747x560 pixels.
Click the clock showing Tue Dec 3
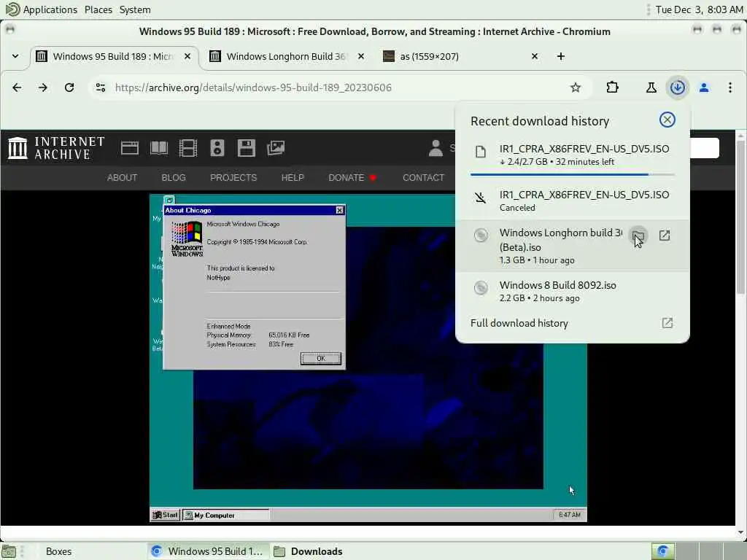pyautogui.click(x=699, y=9)
